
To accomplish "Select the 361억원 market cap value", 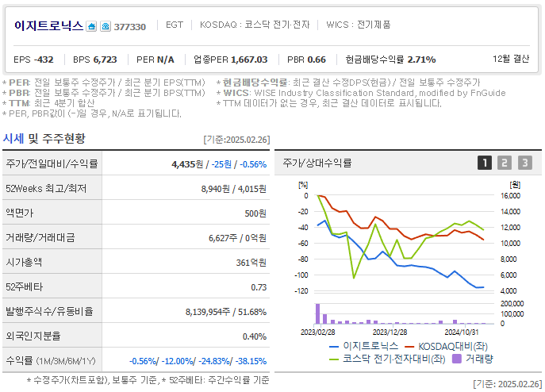I will 251,263.
